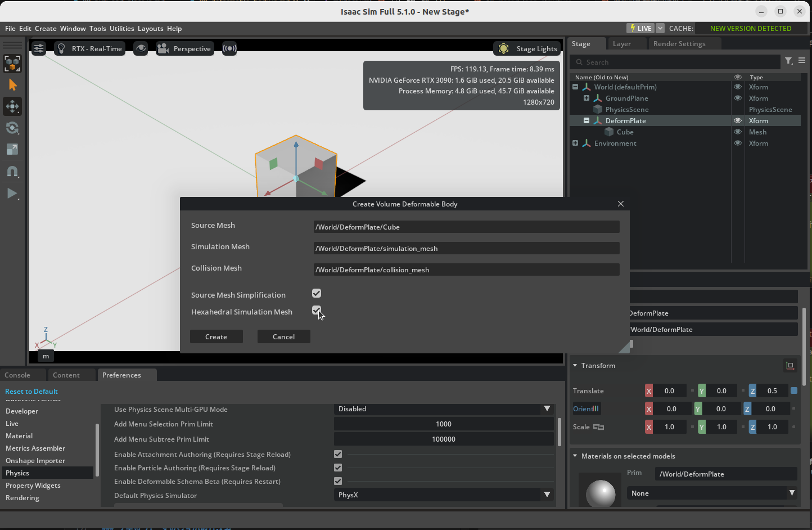The width and height of the screenshot is (812, 530).
Task: Select the Move tool in the left toolbar
Action: click(x=12, y=106)
